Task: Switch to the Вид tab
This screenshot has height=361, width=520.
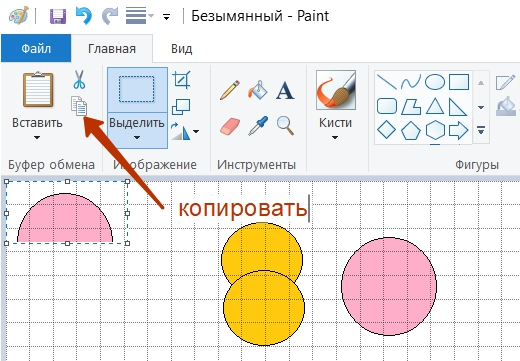Action: point(182,49)
